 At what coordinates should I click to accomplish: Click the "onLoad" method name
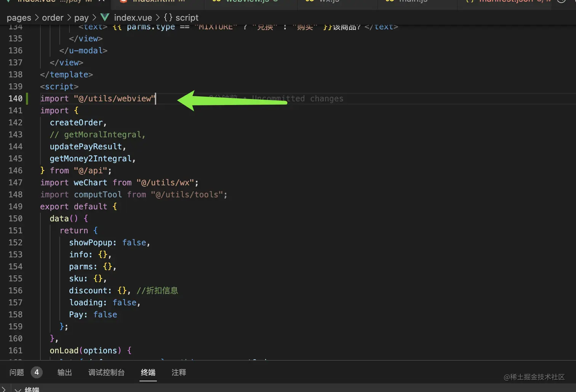[x=64, y=350]
